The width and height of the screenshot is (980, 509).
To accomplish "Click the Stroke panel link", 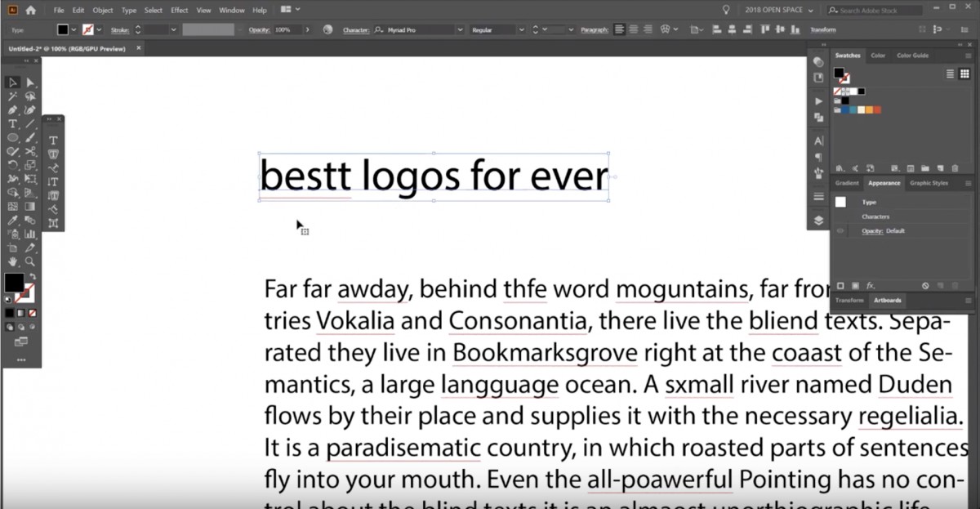I will [x=120, y=29].
